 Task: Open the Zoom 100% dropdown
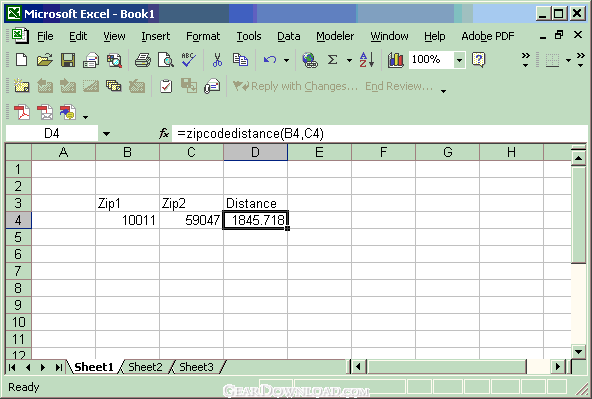click(x=459, y=60)
